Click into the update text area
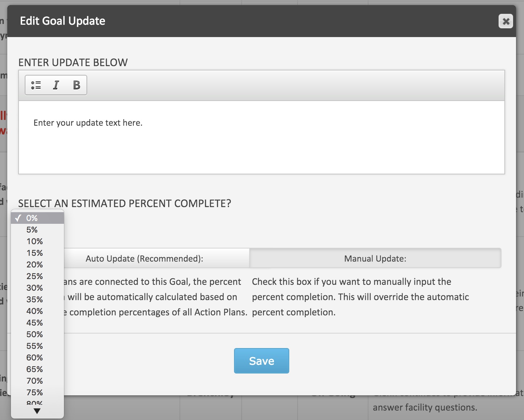The width and height of the screenshot is (524, 420). (x=261, y=137)
